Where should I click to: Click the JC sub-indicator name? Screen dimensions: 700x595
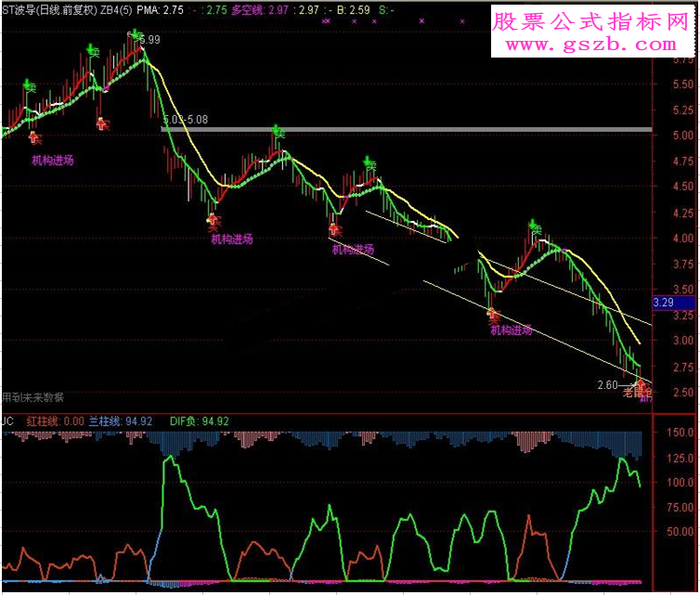[x=7, y=421]
